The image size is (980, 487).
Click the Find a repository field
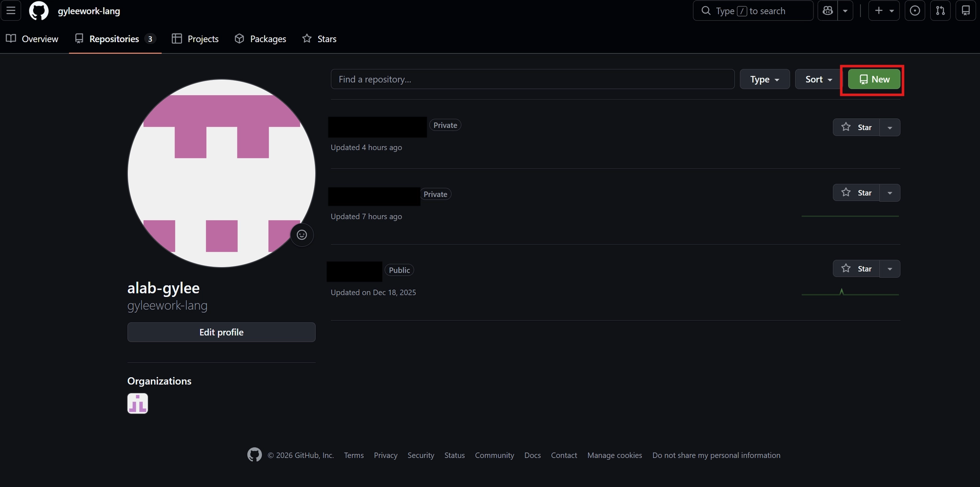pyautogui.click(x=533, y=79)
